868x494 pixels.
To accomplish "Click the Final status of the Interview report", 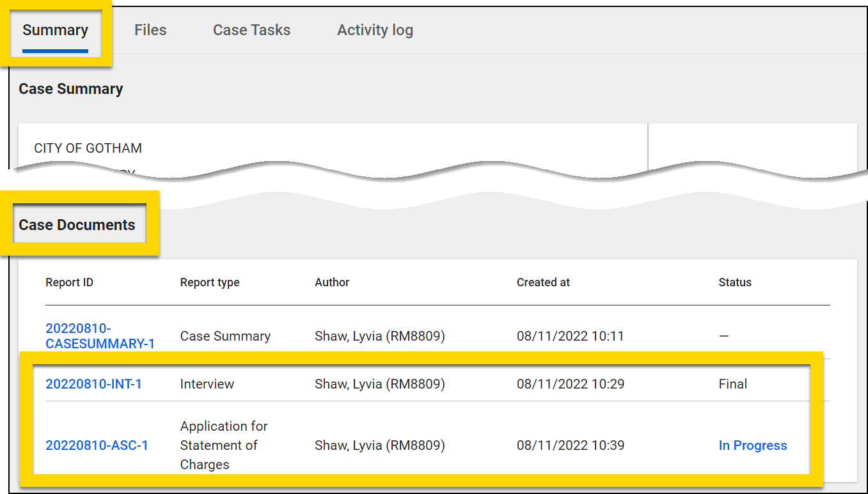I will pyautogui.click(x=732, y=383).
